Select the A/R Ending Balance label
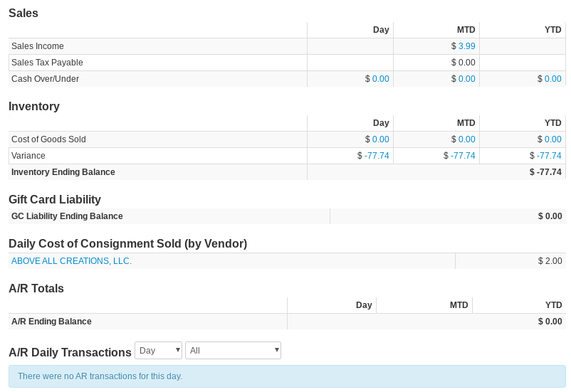571x392 pixels. coord(51,322)
